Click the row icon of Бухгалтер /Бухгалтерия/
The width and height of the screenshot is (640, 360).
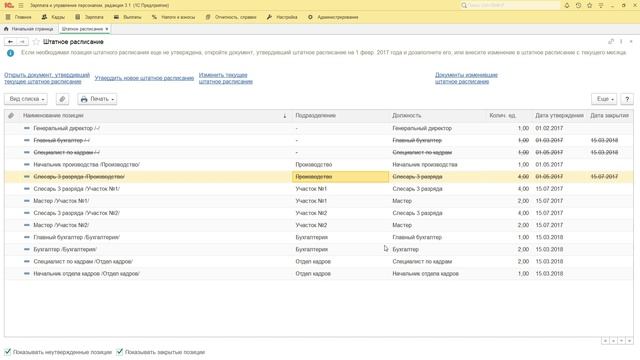(27, 249)
